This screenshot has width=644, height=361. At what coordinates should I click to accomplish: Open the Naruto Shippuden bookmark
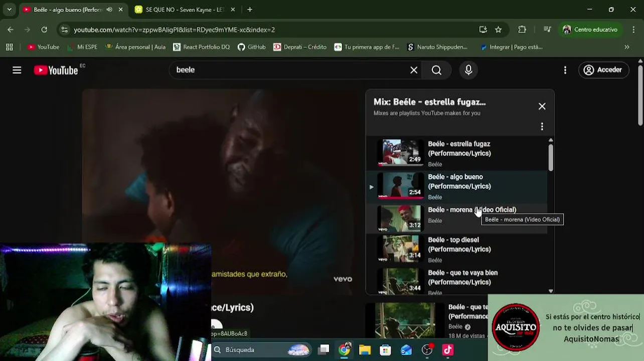(x=437, y=47)
